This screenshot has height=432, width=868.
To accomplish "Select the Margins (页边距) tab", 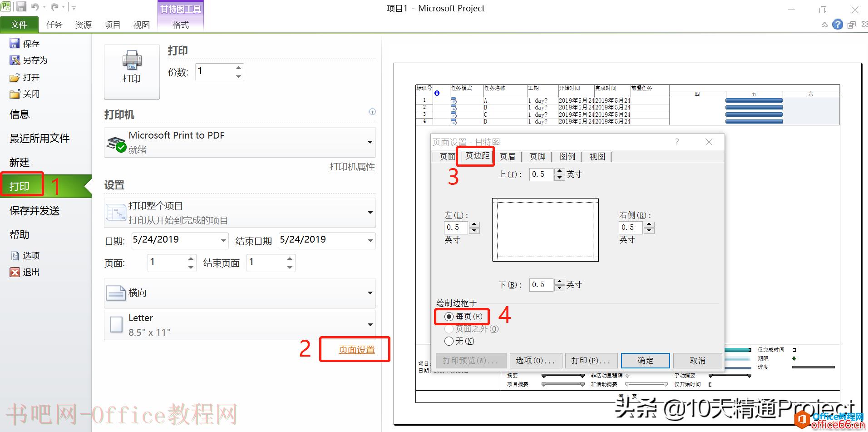I will pyautogui.click(x=477, y=156).
